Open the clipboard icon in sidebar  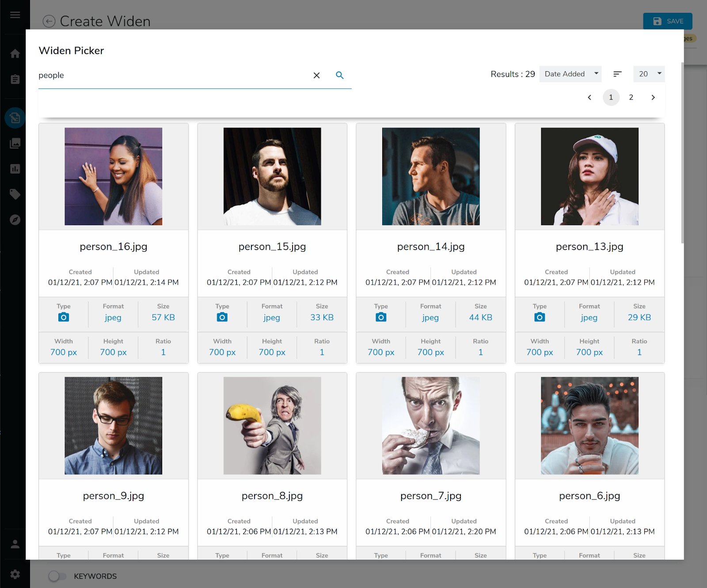tap(15, 80)
